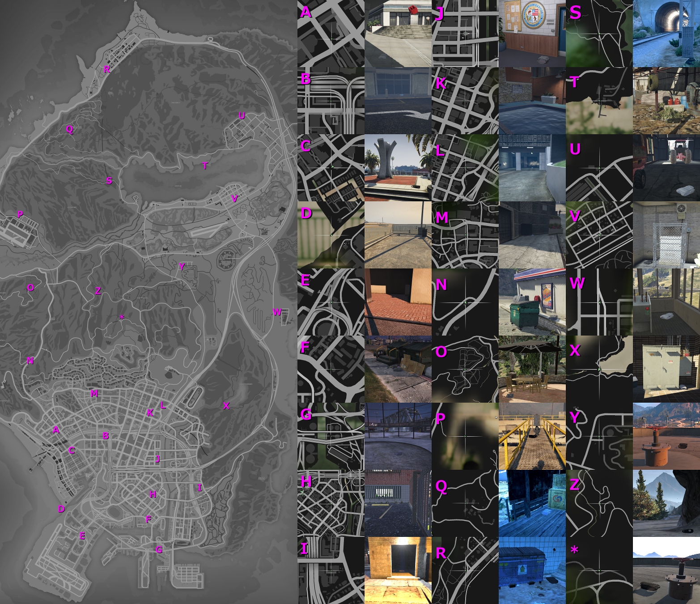This screenshot has width=700, height=604.
Task: Open the train tunnel photo for S
Action: pyautogui.click(x=666, y=34)
